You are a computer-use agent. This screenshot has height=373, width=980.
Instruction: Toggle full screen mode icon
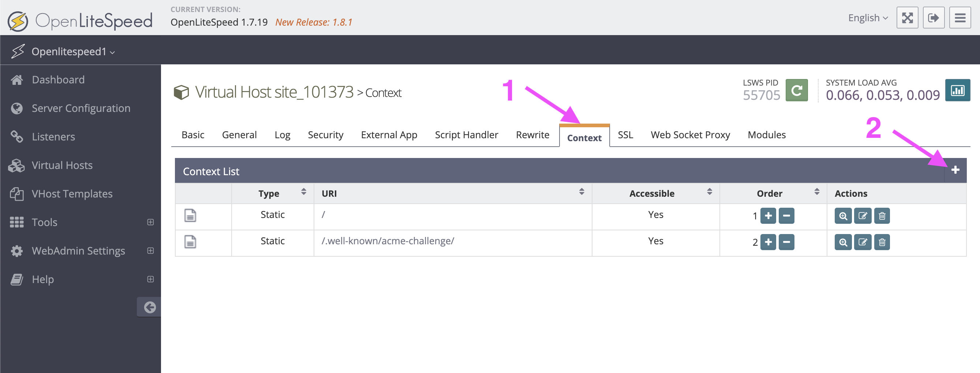tap(907, 18)
